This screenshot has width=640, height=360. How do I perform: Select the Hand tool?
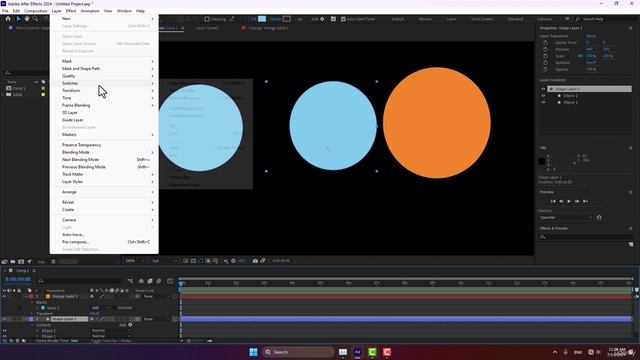(27, 19)
